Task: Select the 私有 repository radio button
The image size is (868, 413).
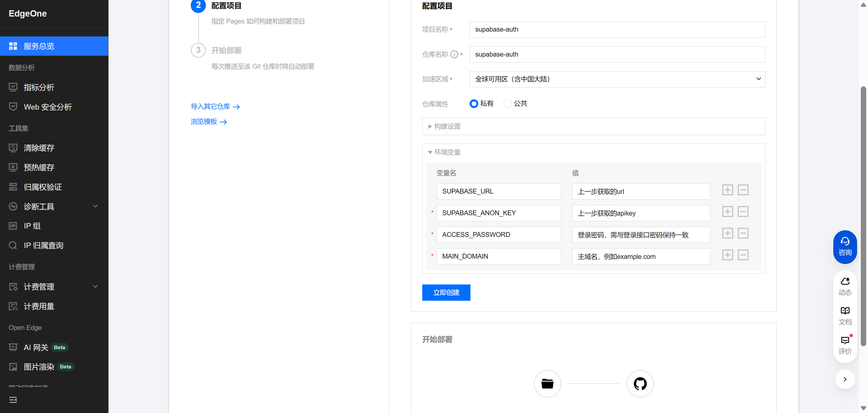Action: pyautogui.click(x=473, y=104)
